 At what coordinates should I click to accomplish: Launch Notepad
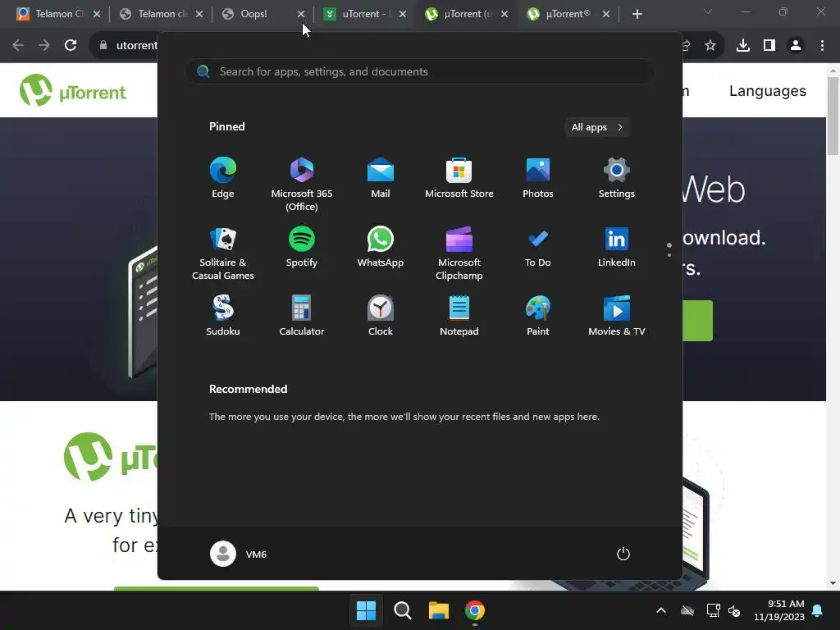pyautogui.click(x=459, y=316)
